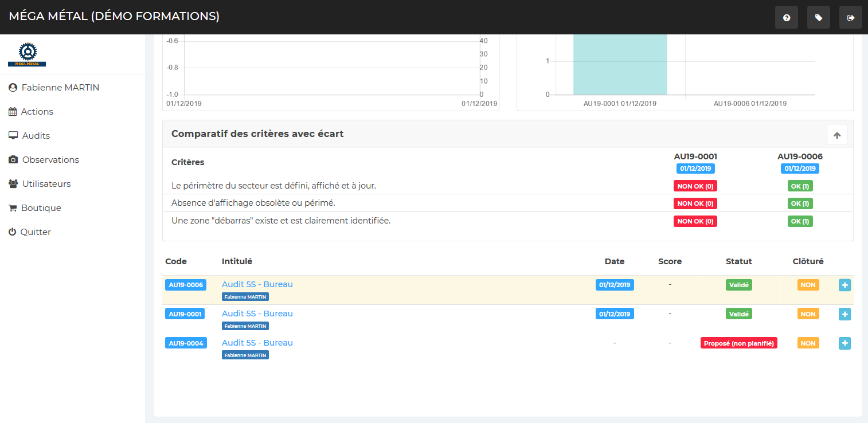
Task: Open Observations in the sidebar
Action: coord(50,160)
